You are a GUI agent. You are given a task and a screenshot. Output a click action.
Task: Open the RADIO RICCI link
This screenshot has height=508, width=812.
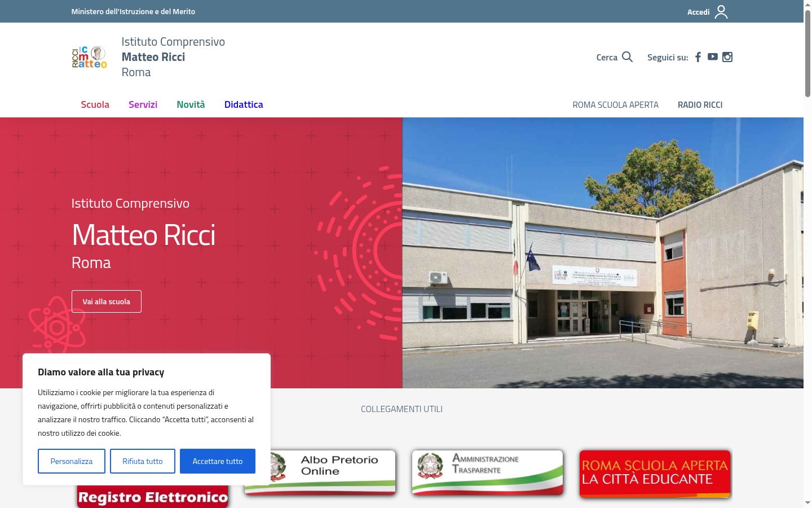click(700, 105)
